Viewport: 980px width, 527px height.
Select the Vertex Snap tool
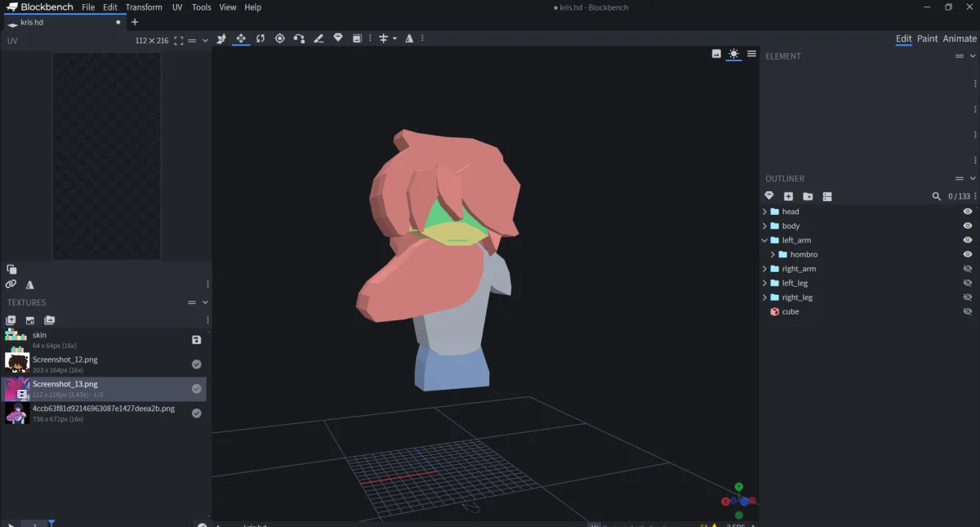pyautogui.click(x=299, y=38)
